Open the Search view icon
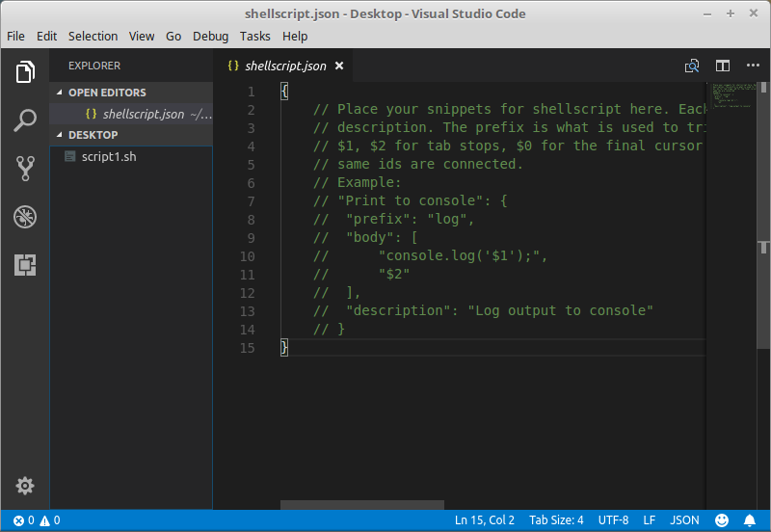 pyautogui.click(x=25, y=120)
